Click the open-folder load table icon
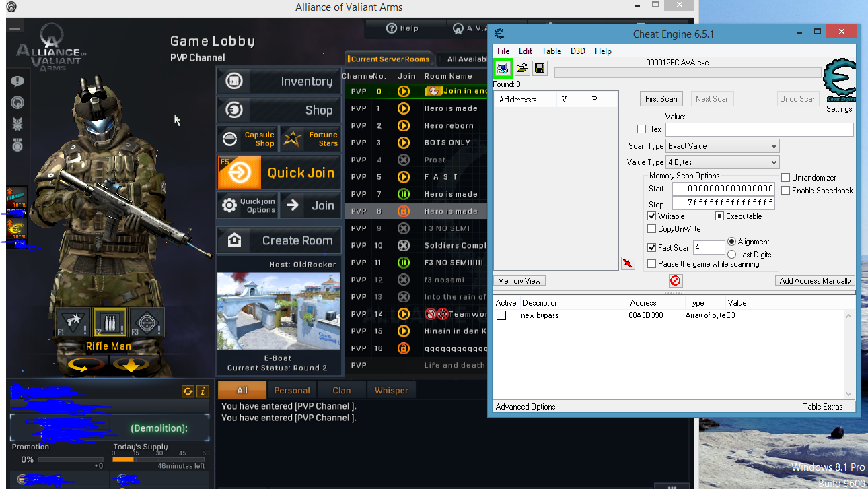This screenshot has width=868, height=489. 521,68
